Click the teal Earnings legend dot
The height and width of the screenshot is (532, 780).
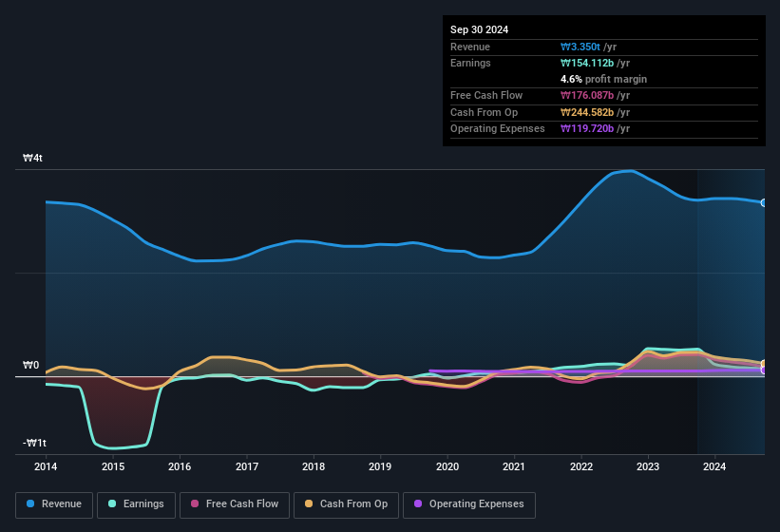point(113,504)
